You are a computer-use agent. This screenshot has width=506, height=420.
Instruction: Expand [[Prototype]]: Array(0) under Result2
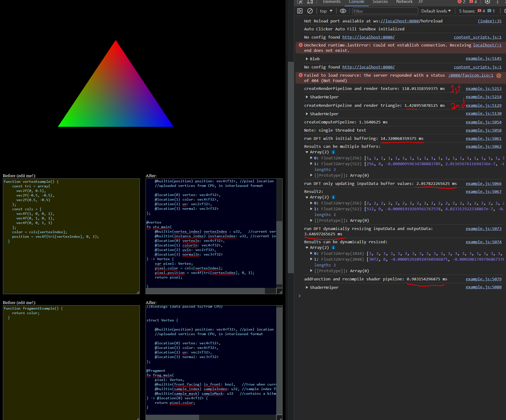311,220
